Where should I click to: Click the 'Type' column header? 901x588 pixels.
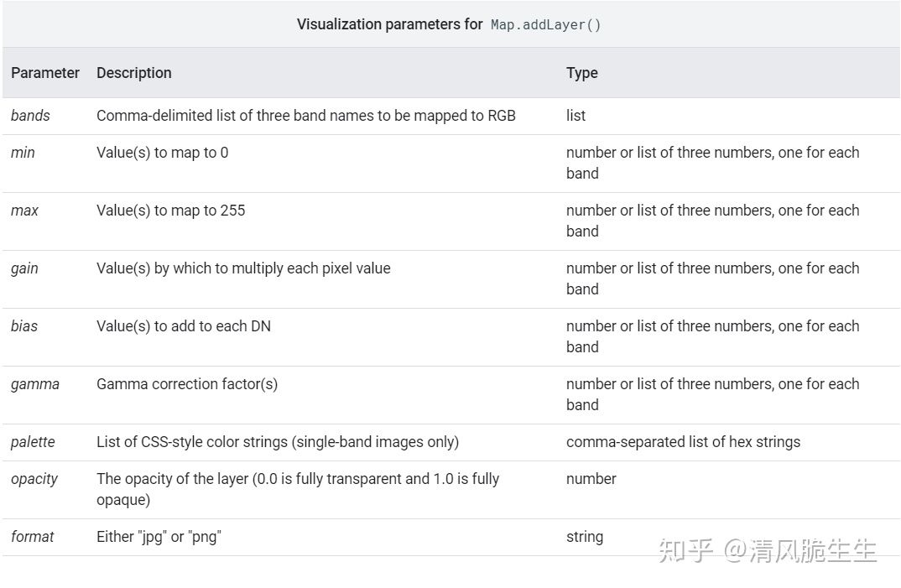pyautogui.click(x=581, y=73)
